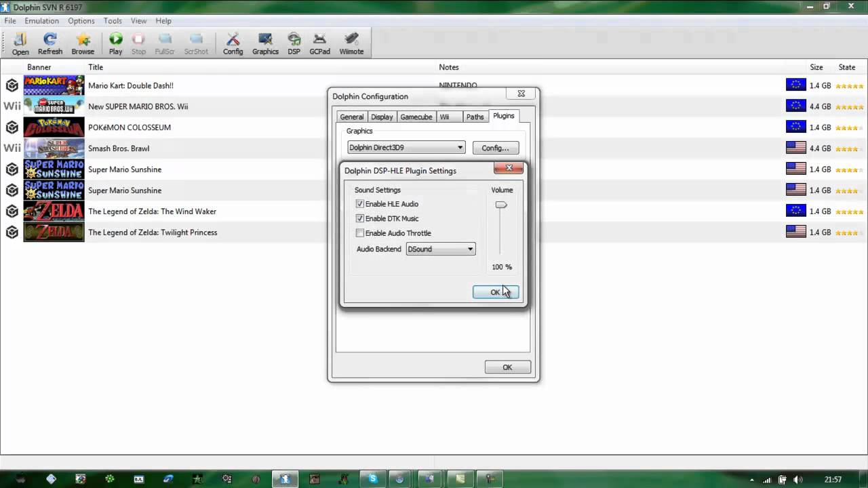
Task: Click the volume icon in system tray
Action: pyautogui.click(x=796, y=479)
